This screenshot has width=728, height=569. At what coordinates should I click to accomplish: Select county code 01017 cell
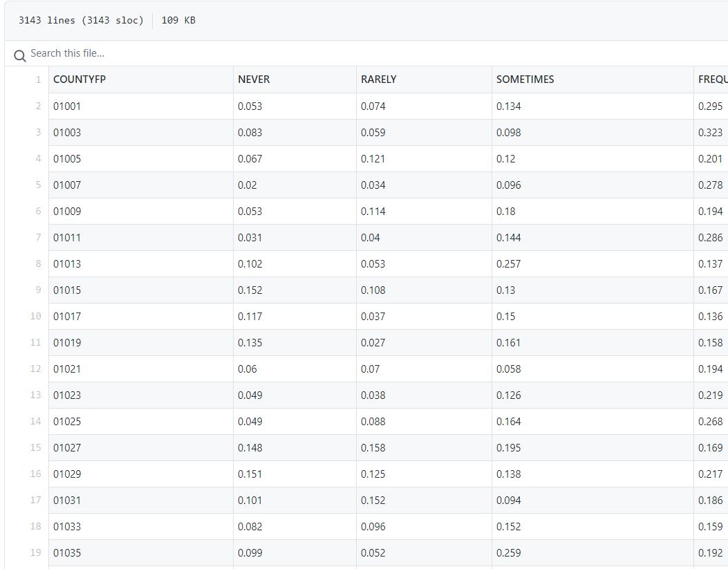[140, 317]
